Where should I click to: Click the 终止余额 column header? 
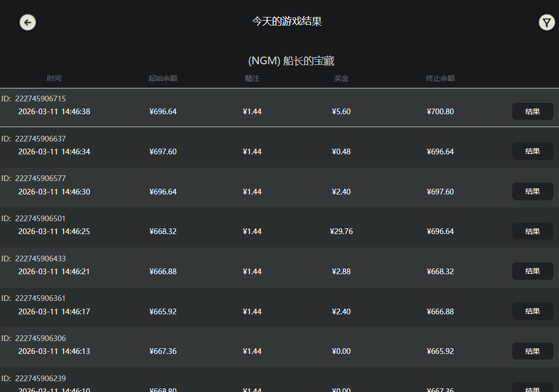[x=440, y=78]
